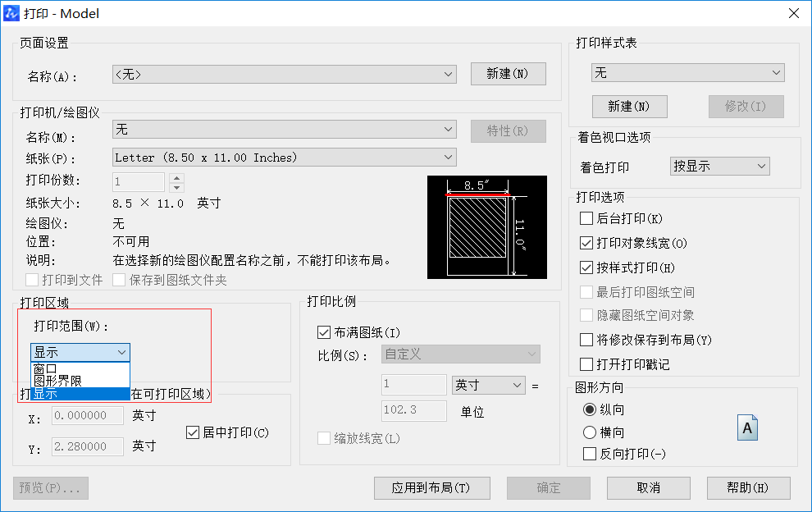Enable 打开打印戳记 option
The image size is (812, 512).
pyautogui.click(x=586, y=363)
